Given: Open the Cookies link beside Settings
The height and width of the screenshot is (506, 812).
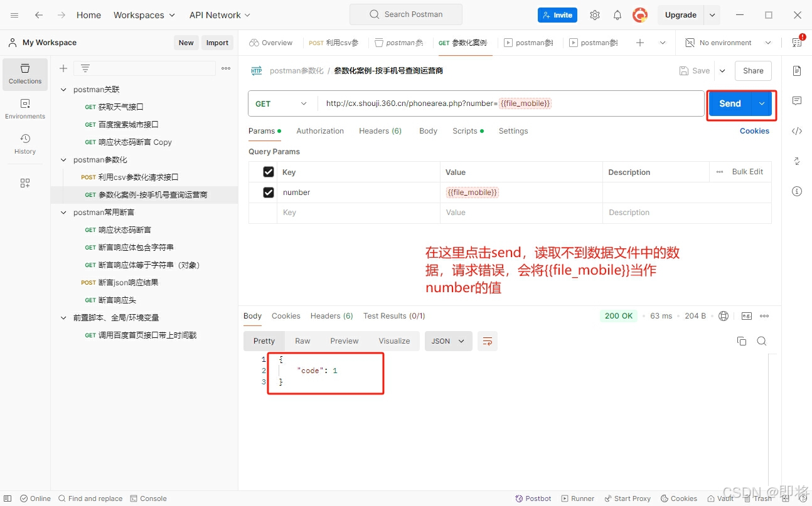Looking at the screenshot, I should coord(754,131).
